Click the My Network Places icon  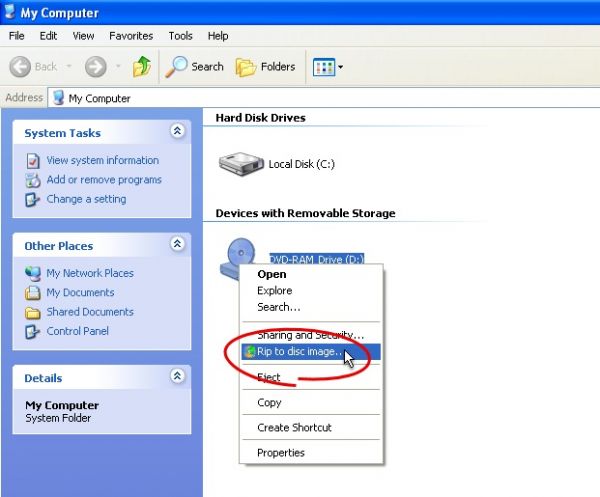pyautogui.click(x=33, y=274)
